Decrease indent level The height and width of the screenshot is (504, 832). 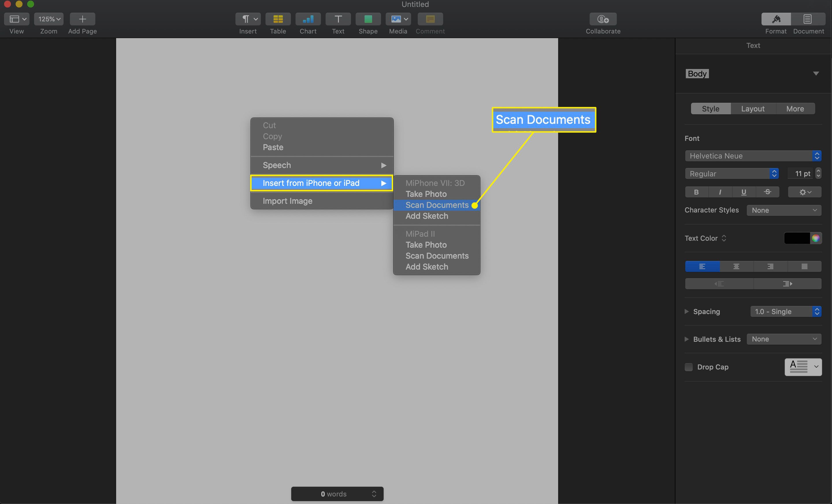coord(719,284)
